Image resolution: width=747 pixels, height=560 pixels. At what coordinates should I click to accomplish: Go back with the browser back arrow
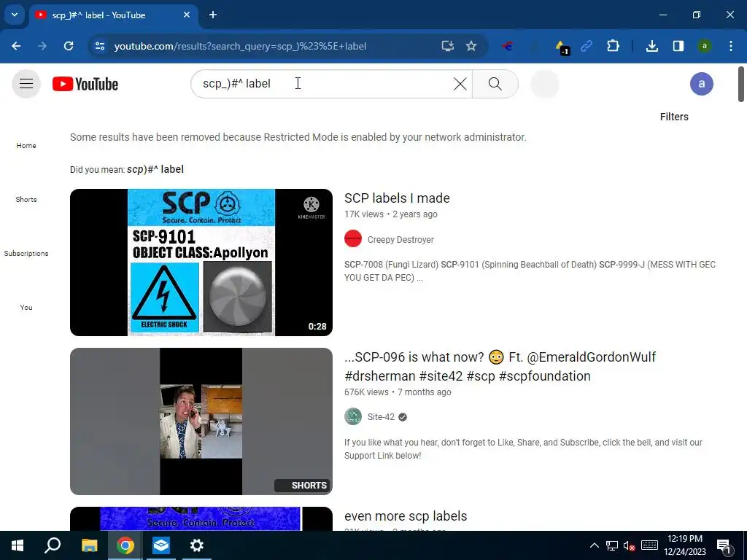tap(16, 46)
